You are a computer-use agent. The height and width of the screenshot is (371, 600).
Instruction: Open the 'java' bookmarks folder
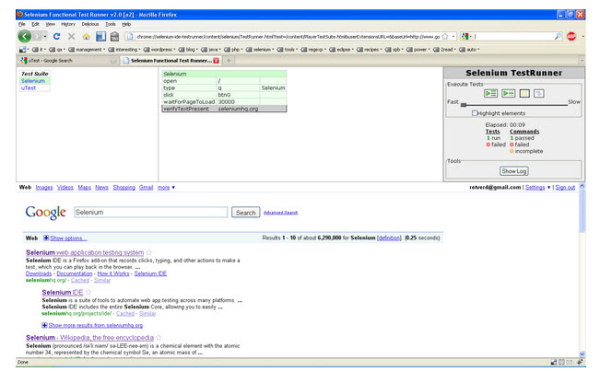click(210, 49)
